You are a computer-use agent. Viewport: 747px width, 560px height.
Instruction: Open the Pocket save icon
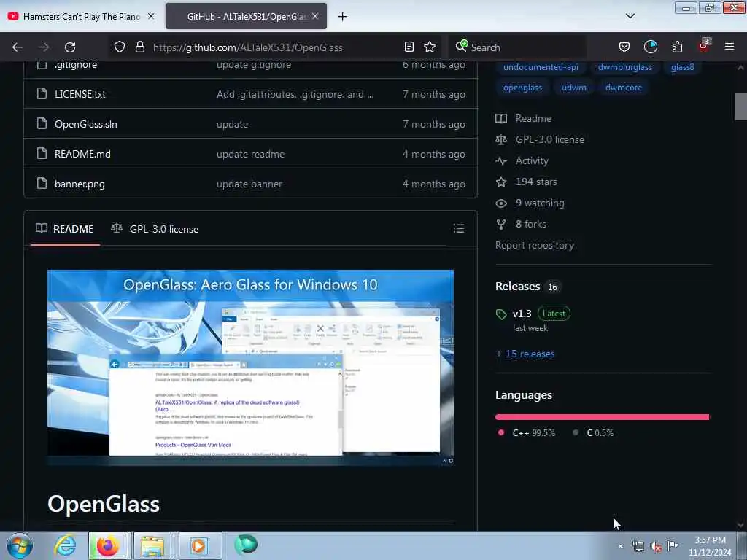624,47
